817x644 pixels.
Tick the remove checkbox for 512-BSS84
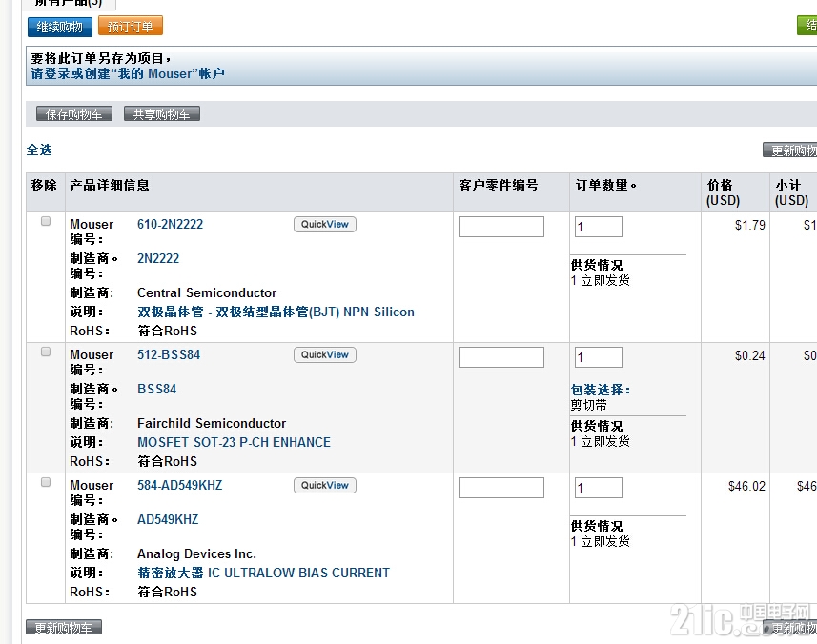coord(46,352)
